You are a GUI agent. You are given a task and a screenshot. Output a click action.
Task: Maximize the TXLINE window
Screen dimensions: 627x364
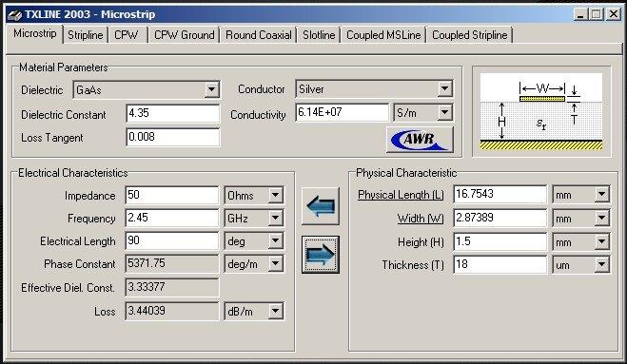tap(597, 14)
